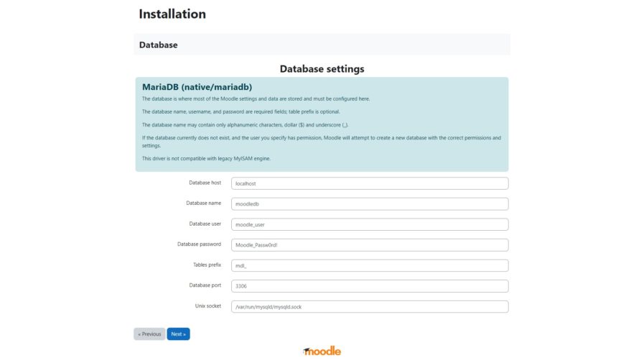The height and width of the screenshot is (363, 644).
Task: Go back with the Previous button
Action: click(149, 334)
